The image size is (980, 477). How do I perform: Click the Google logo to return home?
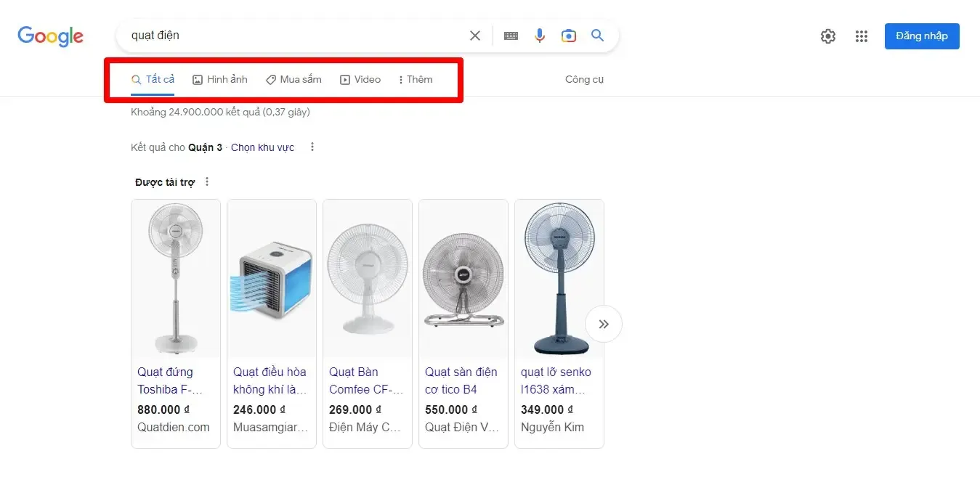tap(49, 36)
